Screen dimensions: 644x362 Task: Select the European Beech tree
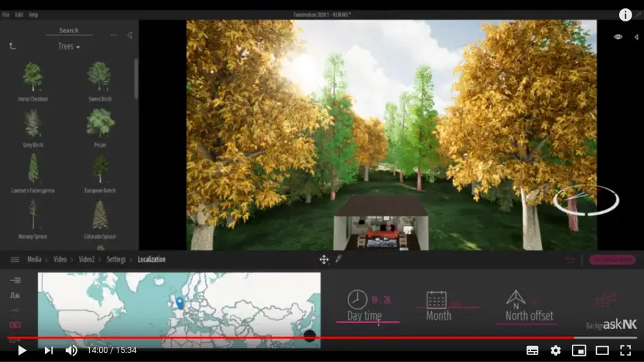pos(100,174)
